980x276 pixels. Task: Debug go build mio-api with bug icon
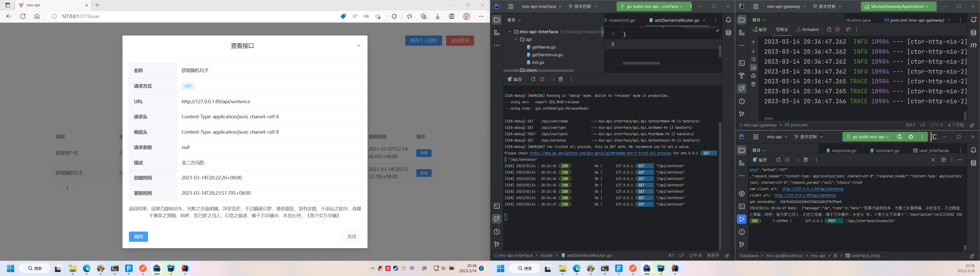coord(911,137)
